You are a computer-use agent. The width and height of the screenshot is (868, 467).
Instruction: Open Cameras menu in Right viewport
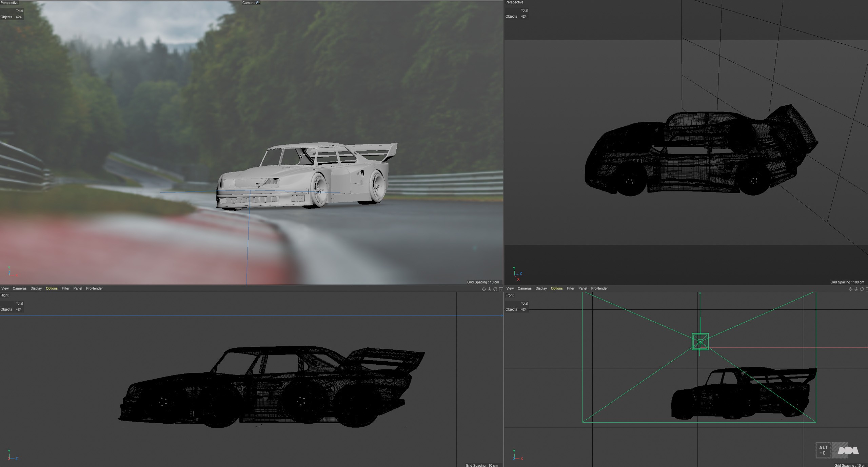[19, 288]
